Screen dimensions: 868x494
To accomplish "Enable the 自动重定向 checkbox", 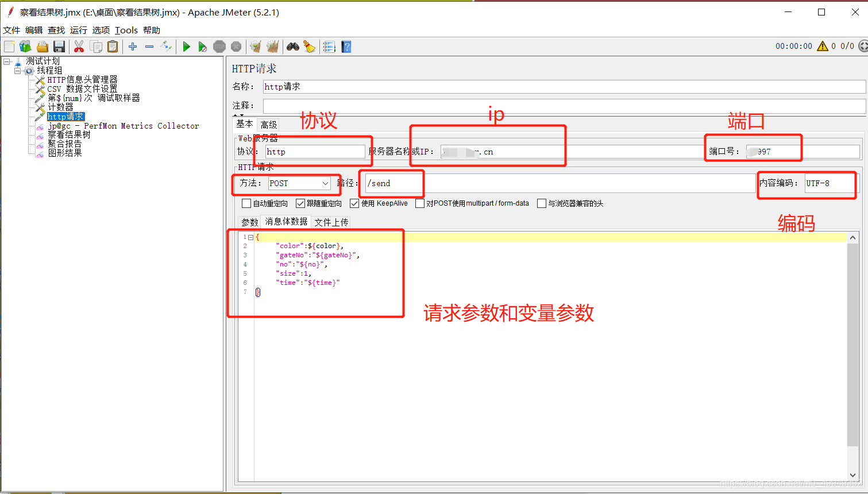I will (246, 203).
